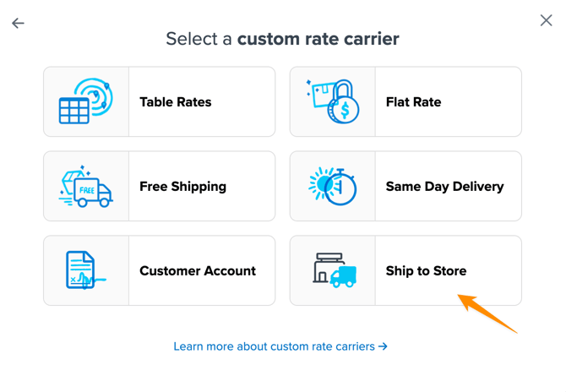This screenshot has height=392, width=566.
Task: Click the "Select a" heading words
Action: [x=199, y=39]
